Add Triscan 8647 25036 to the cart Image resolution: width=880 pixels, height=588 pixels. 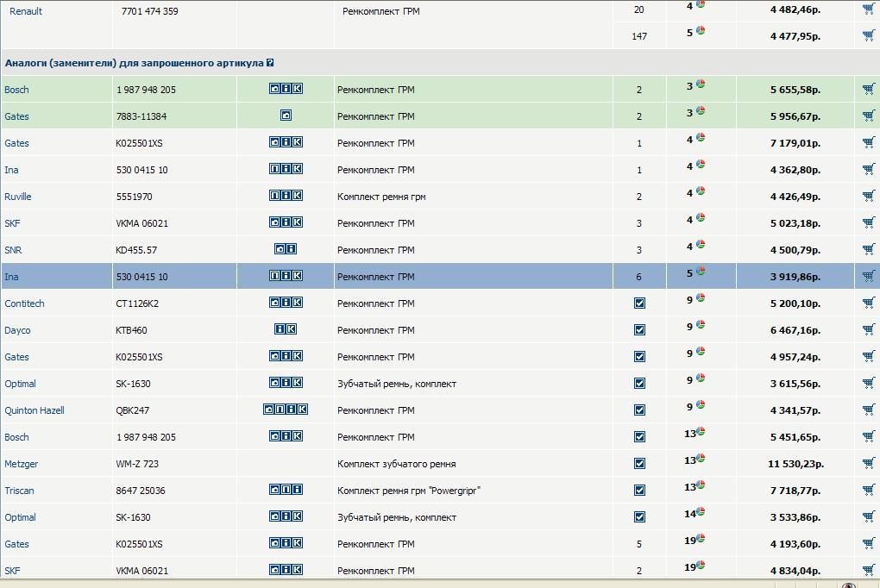click(868, 490)
